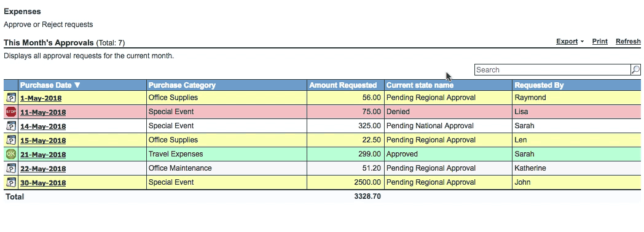Sort by Current state name header
The height and width of the screenshot is (232, 644).
(x=420, y=85)
